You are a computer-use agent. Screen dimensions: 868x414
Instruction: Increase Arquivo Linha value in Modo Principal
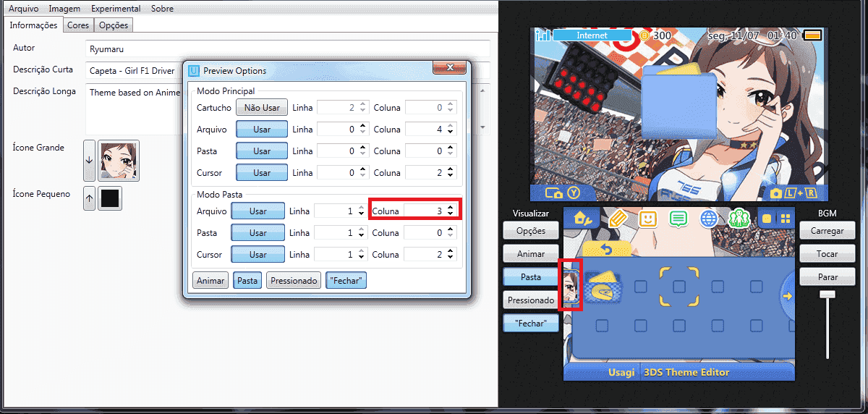(x=363, y=126)
